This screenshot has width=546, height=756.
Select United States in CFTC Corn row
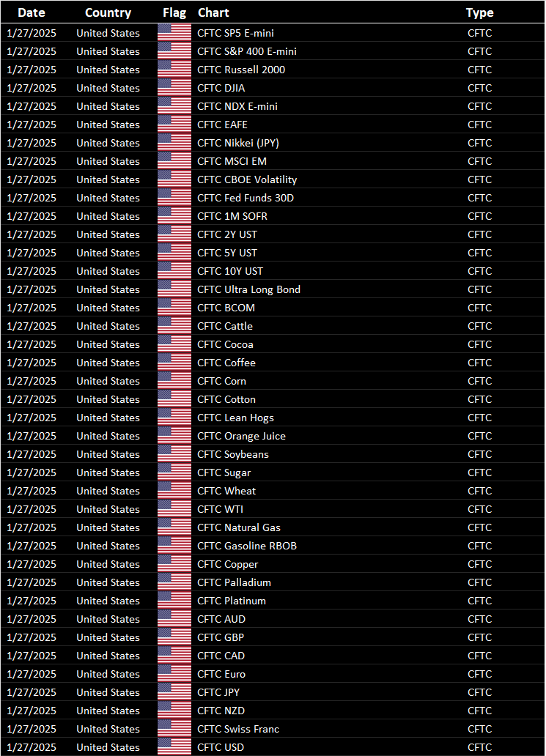click(108, 381)
